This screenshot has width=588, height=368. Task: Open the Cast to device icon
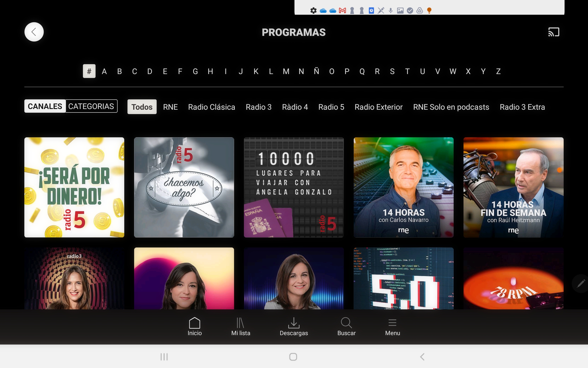[x=554, y=32]
